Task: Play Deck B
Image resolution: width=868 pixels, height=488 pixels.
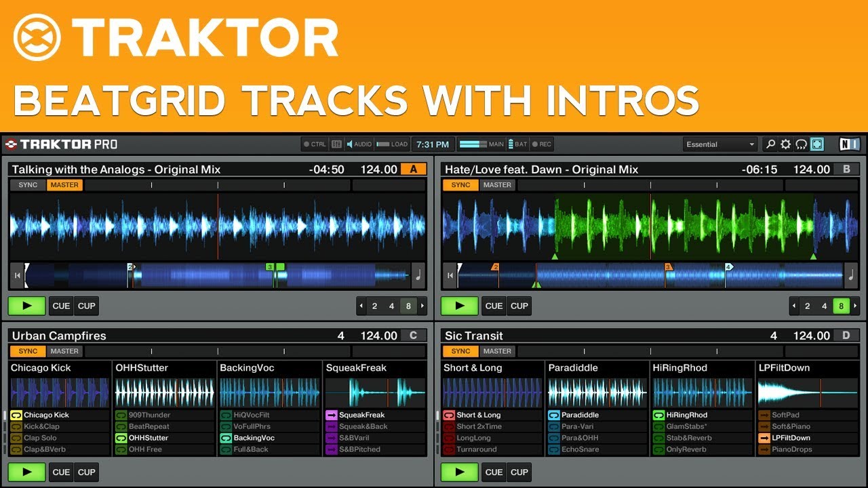Action: (x=460, y=306)
